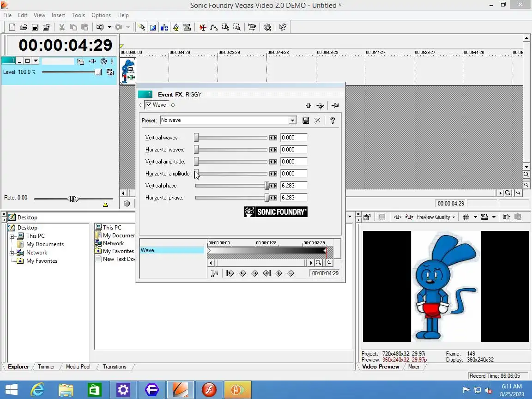The width and height of the screenshot is (532, 399).
Task: Open a project with the folder icon
Action: click(x=24, y=27)
